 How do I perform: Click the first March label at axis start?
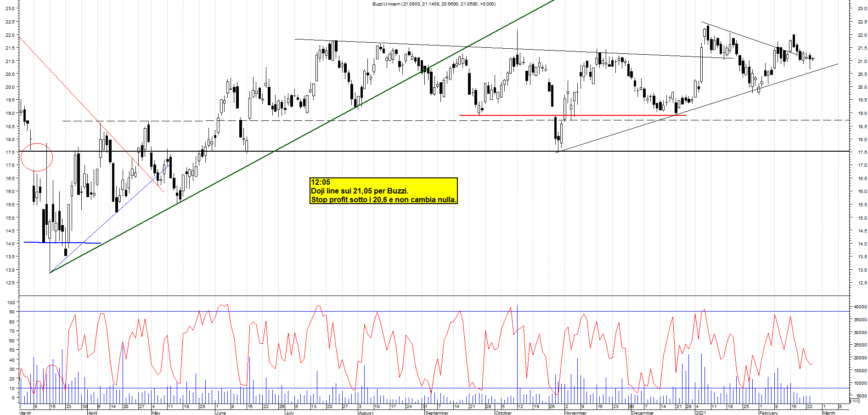[25, 413]
